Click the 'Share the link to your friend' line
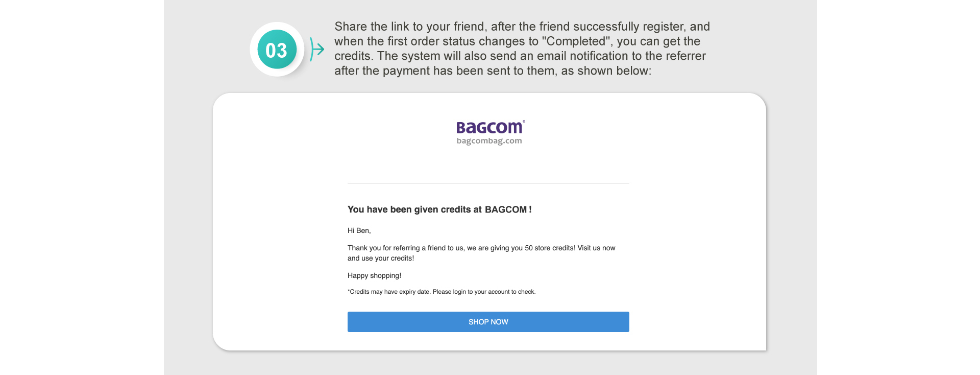The image size is (980, 375). [x=522, y=27]
